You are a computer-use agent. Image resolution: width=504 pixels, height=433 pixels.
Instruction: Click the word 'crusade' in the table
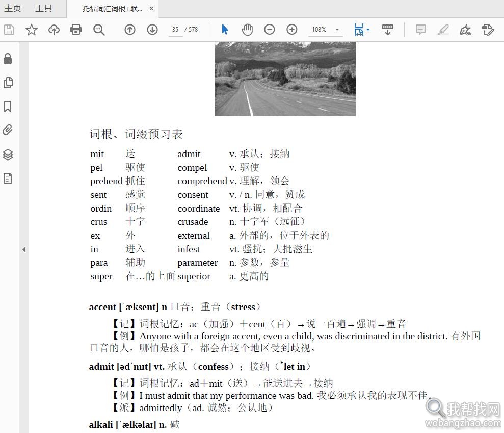click(x=193, y=222)
